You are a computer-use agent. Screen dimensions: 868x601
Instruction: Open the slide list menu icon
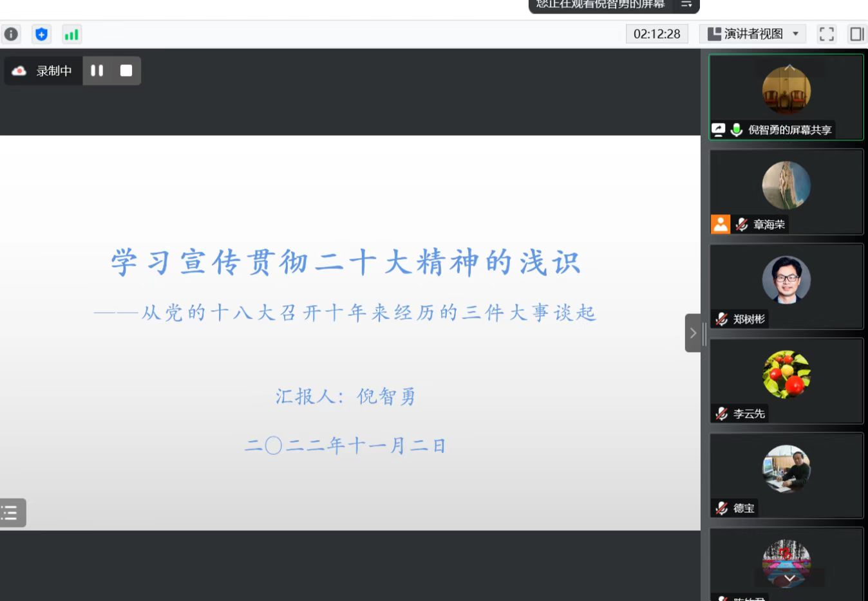[x=10, y=513]
